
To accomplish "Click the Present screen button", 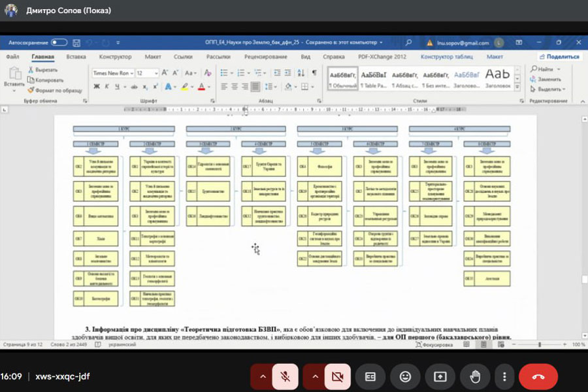I will pyautogui.click(x=440, y=376).
